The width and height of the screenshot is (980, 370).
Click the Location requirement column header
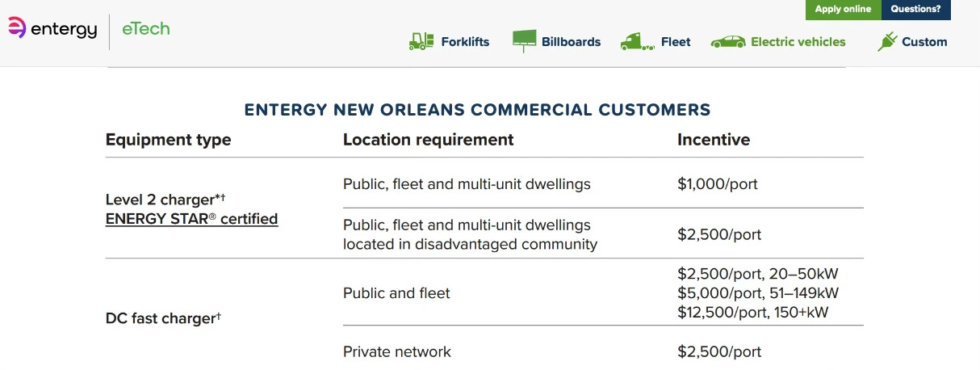coord(429,140)
